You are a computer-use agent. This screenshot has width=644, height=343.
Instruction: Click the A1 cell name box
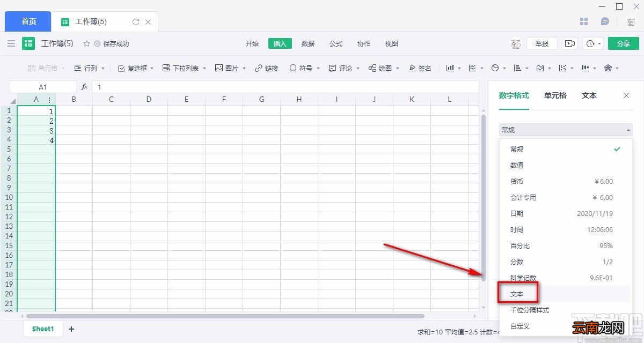pos(43,86)
